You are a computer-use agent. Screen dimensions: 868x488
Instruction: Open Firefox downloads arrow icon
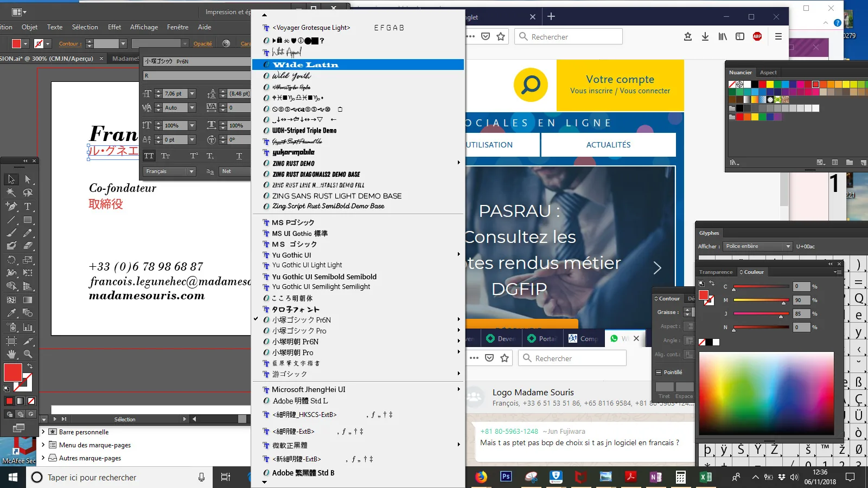pos(705,36)
